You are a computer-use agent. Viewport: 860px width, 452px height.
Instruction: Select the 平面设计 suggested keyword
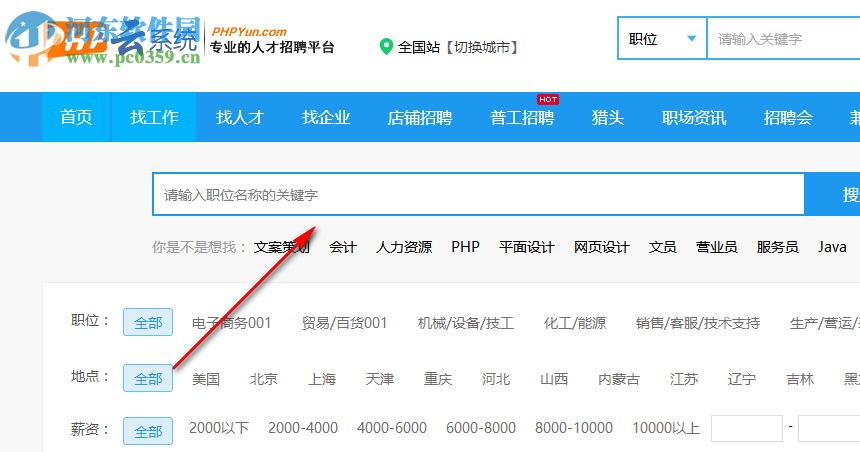click(x=527, y=247)
